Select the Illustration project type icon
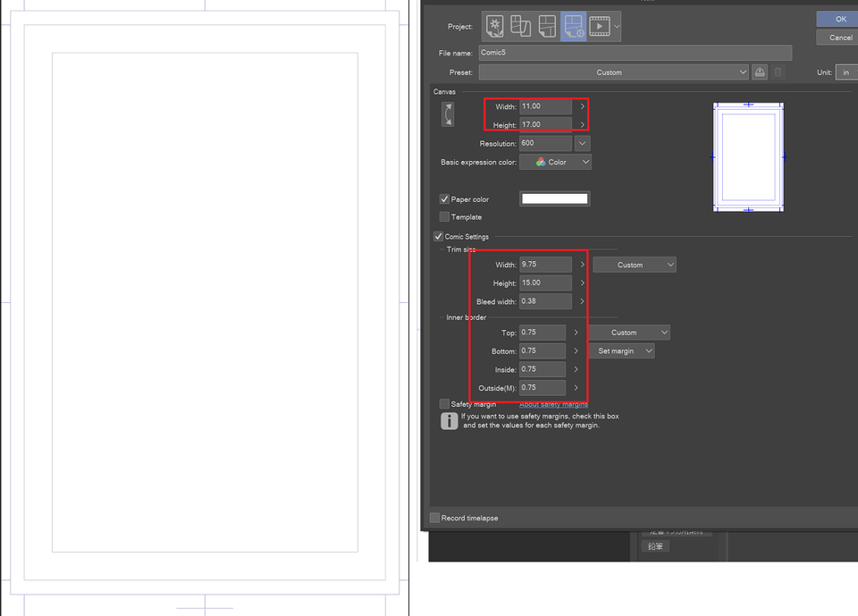This screenshot has width=858, height=616. tap(494, 26)
